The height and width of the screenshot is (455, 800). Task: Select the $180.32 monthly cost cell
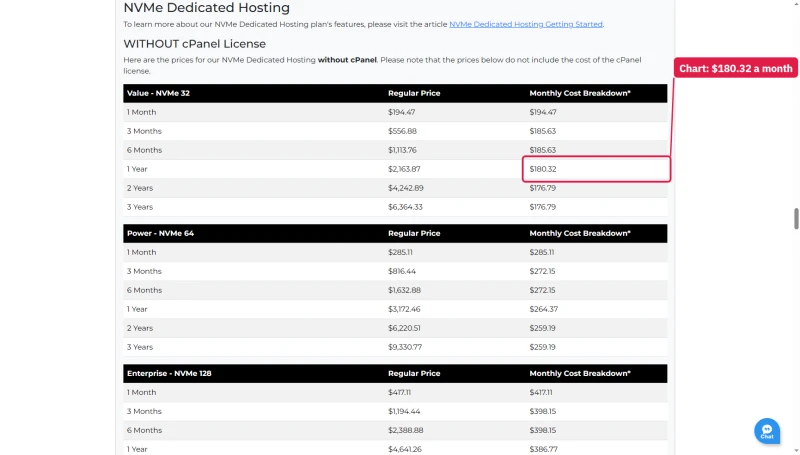pyautogui.click(x=596, y=169)
